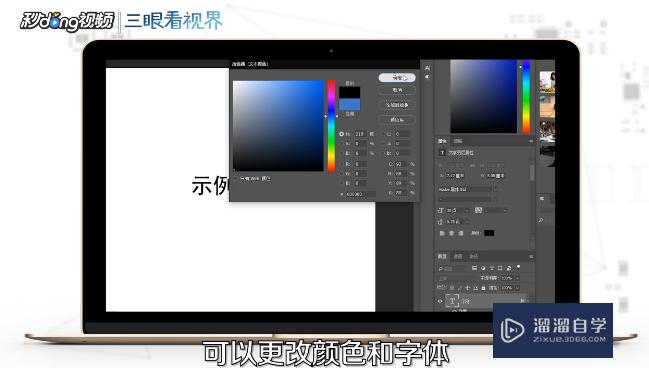
Task: Click the font size icon in Properties
Action: coord(441,210)
